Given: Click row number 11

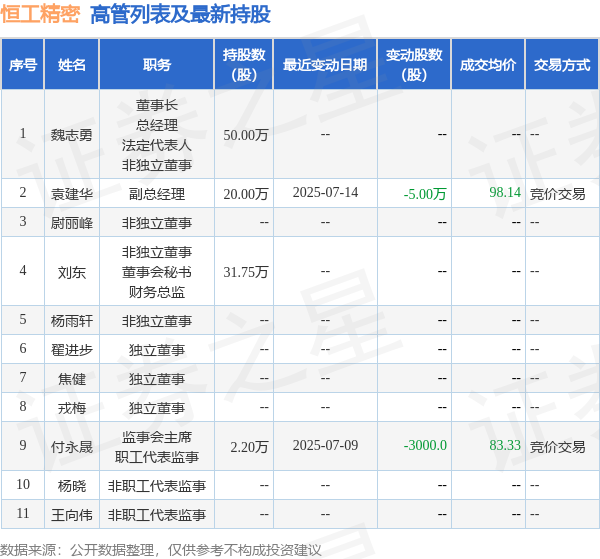Looking at the screenshot, I should [x=23, y=513].
